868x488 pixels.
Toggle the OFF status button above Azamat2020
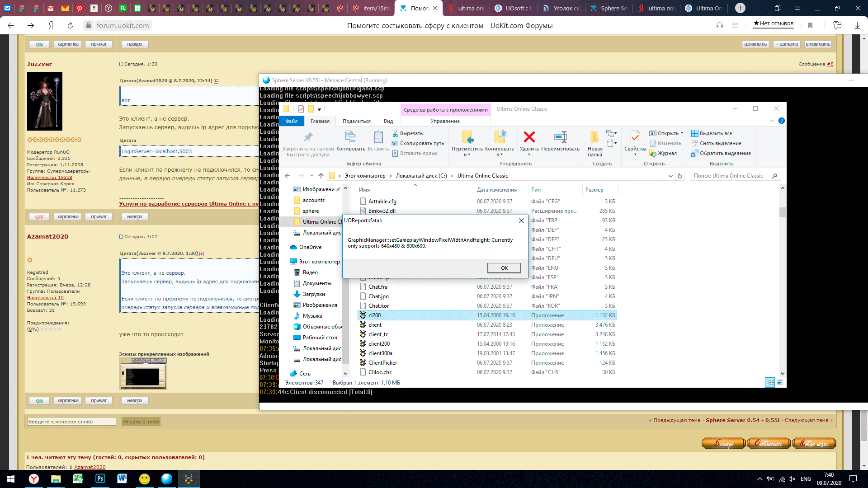tap(39, 217)
